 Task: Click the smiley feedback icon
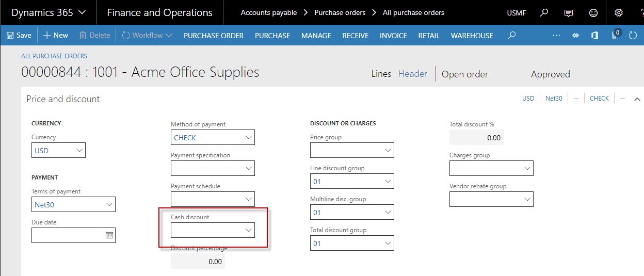click(x=594, y=12)
